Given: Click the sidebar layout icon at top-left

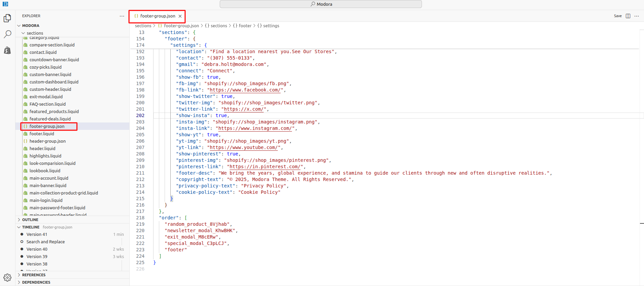Looking at the screenshot, I should pyautogui.click(x=5, y=4).
